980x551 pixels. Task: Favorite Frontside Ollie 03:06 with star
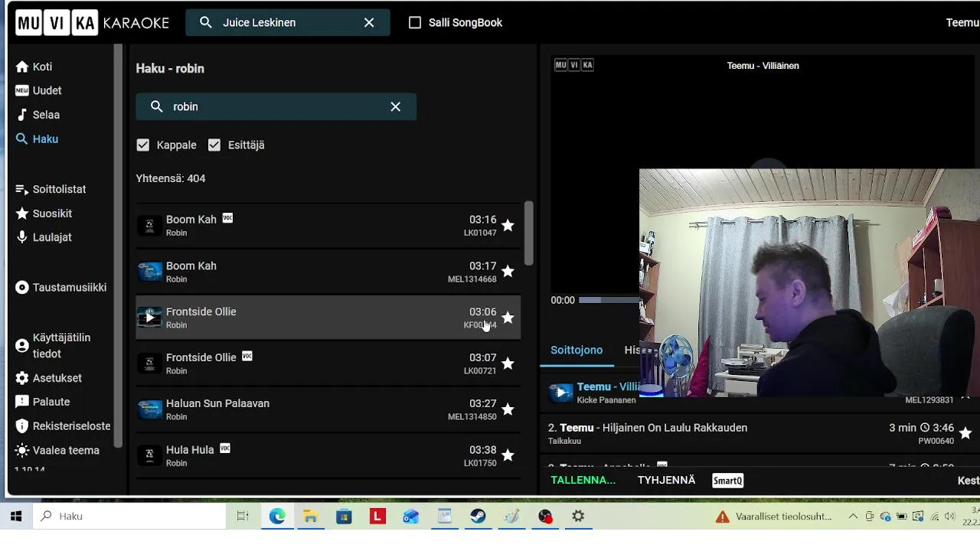[x=508, y=318]
